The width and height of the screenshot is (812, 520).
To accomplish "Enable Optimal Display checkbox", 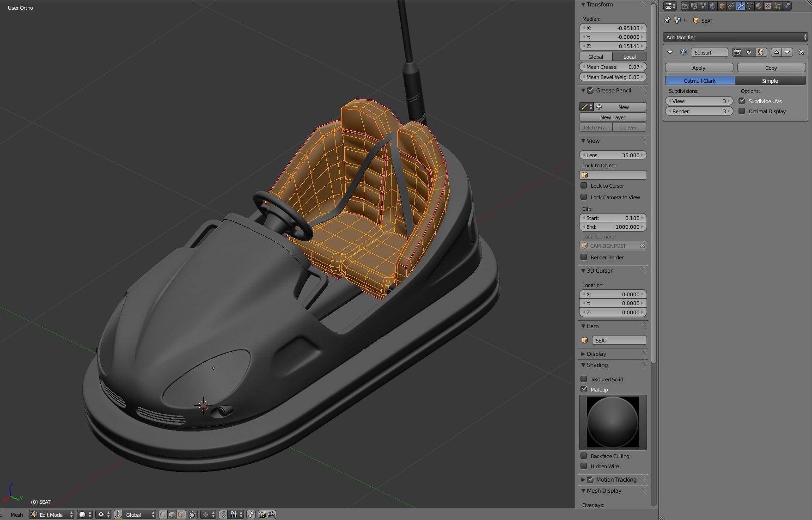I will pos(742,111).
